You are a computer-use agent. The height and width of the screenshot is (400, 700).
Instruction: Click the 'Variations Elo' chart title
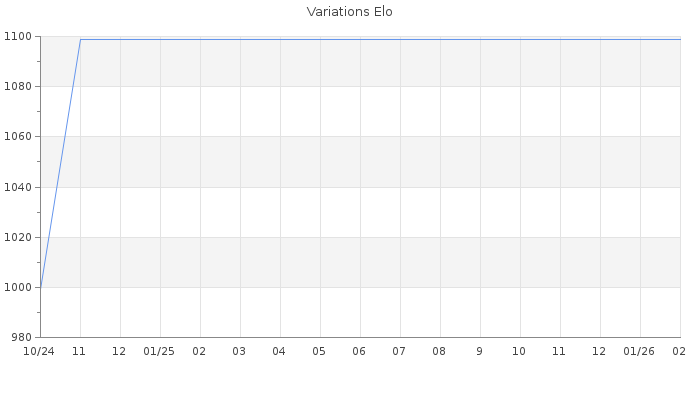tap(349, 12)
